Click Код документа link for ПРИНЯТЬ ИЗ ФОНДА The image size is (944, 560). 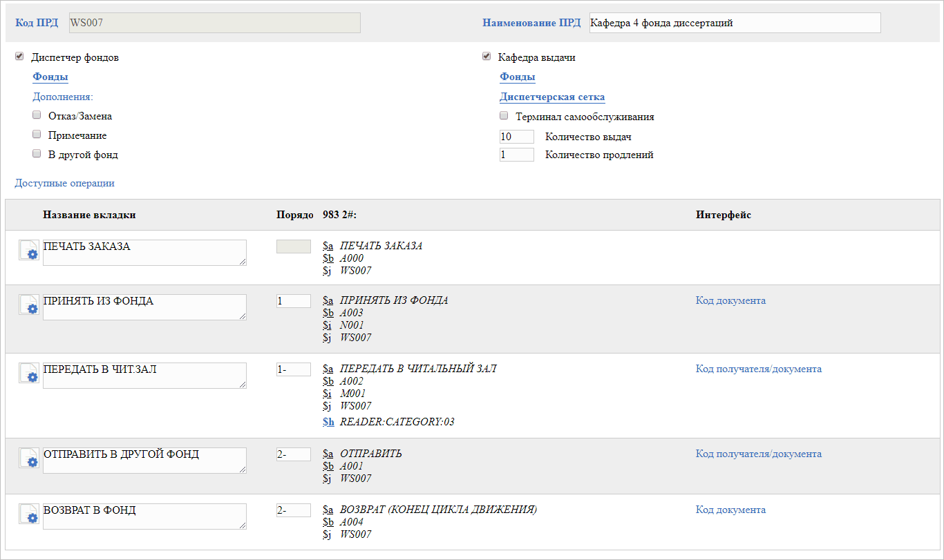pos(730,300)
